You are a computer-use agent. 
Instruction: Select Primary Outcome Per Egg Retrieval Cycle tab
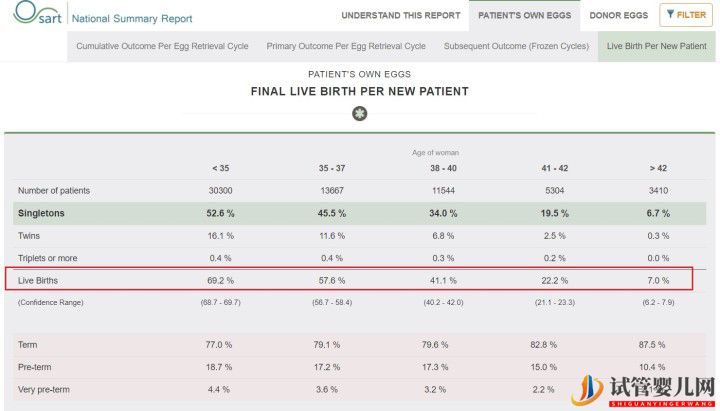click(x=346, y=46)
